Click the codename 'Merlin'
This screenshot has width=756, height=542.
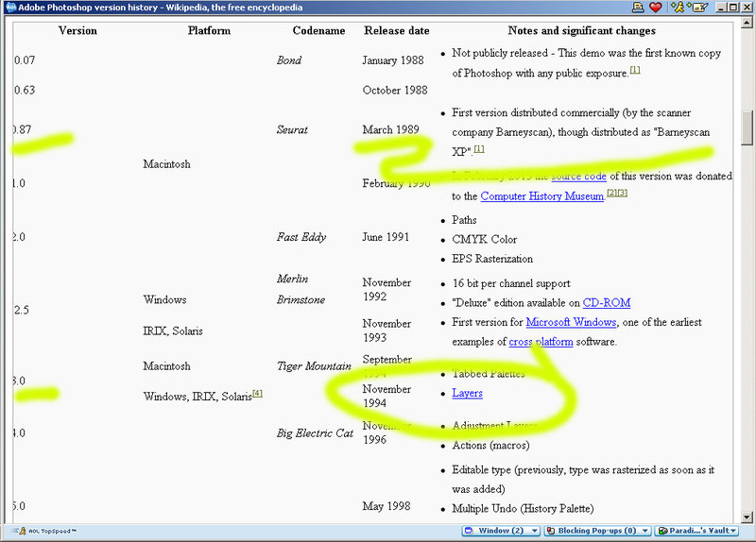292,279
